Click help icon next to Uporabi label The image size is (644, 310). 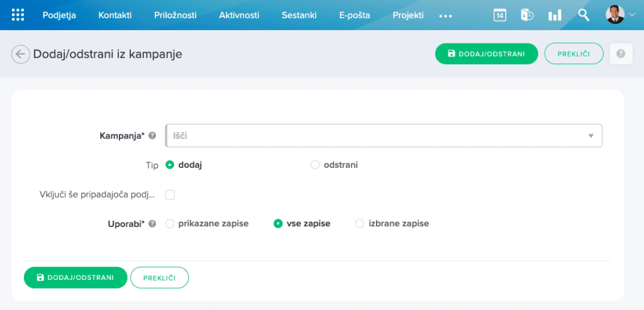152,223
